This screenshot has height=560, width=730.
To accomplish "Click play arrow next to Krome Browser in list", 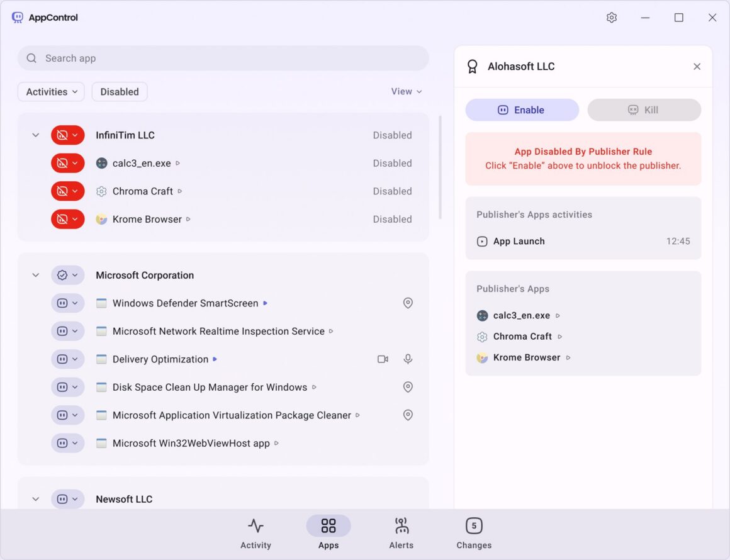I will 189,219.
